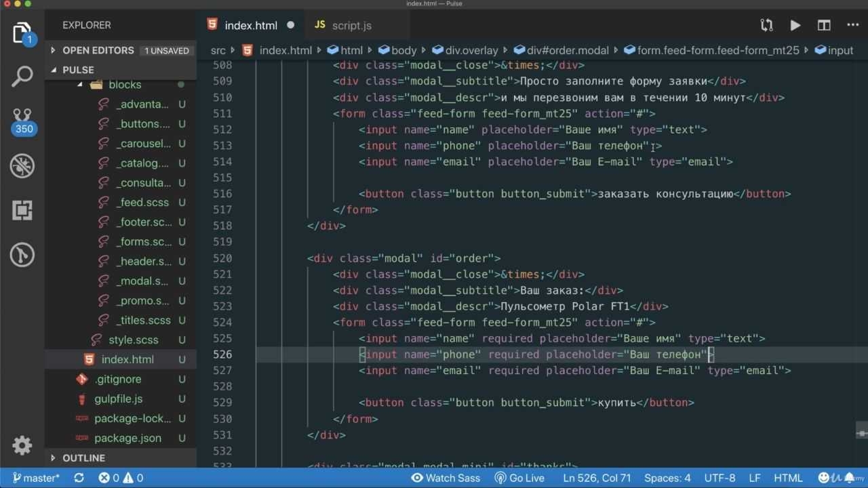Click the errors count icon in status bar

[x=109, y=478]
